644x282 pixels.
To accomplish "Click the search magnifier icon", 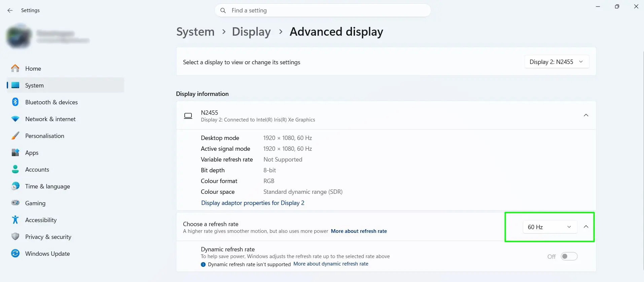I will [x=223, y=10].
